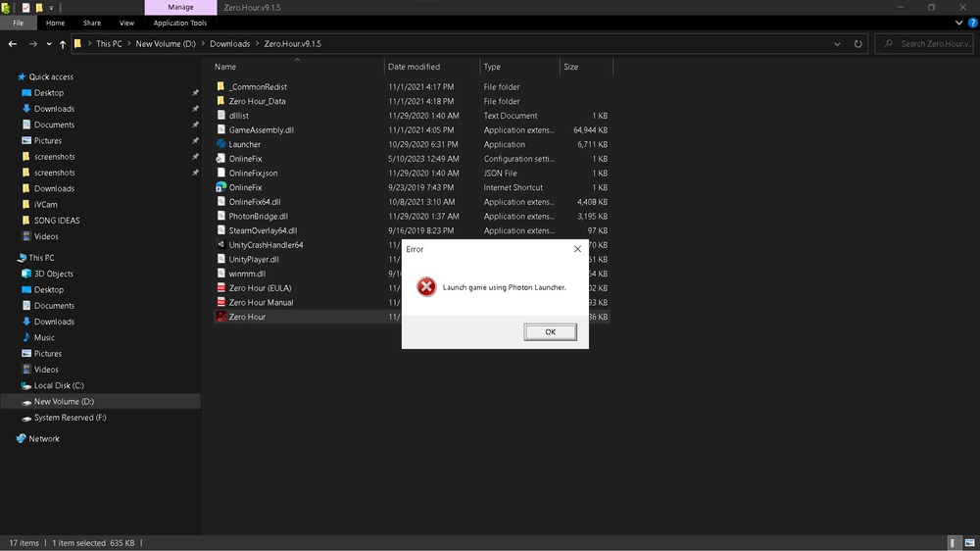Click Properties quick access toolbar icon
The height and width of the screenshot is (551, 980).
pos(25,8)
